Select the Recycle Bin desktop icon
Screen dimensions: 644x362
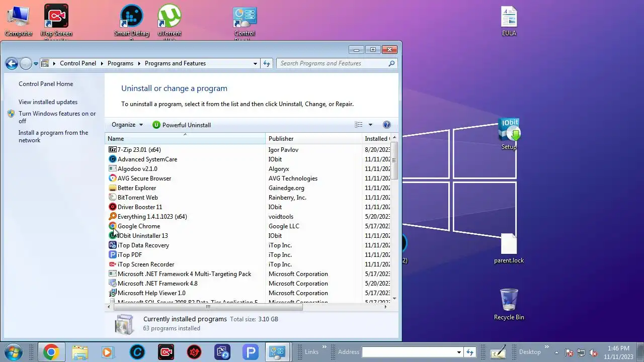click(509, 304)
